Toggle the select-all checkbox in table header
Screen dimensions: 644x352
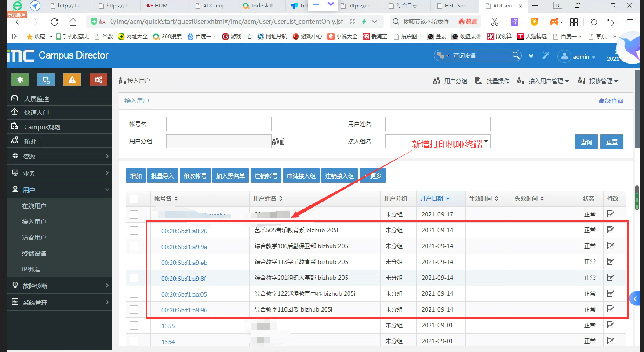(x=134, y=199)
